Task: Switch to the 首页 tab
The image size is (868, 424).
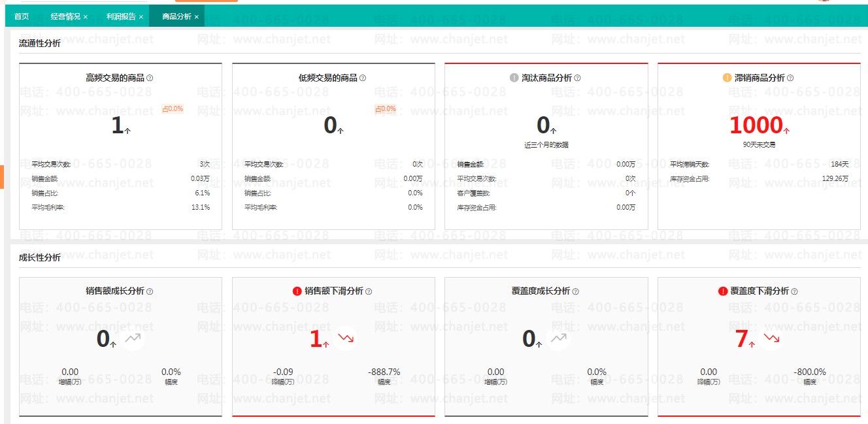Action: click(x=22, y=16)
